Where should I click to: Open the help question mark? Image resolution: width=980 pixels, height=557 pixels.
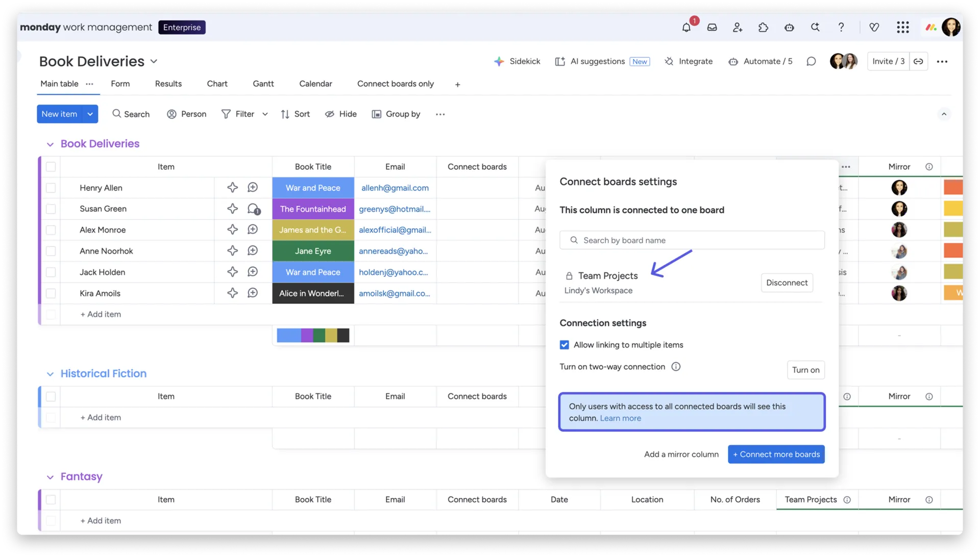(x=841, y=28)
